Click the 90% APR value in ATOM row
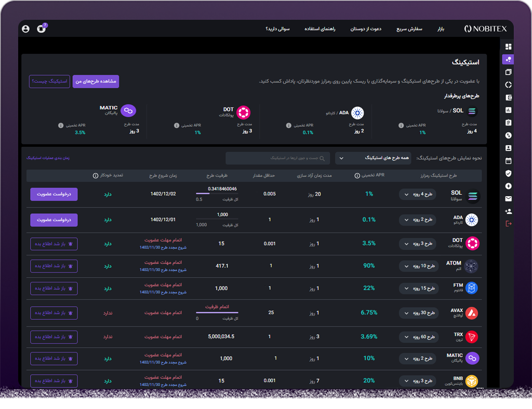The height and width of the screenshot is (409, 532). coord(369,266)
